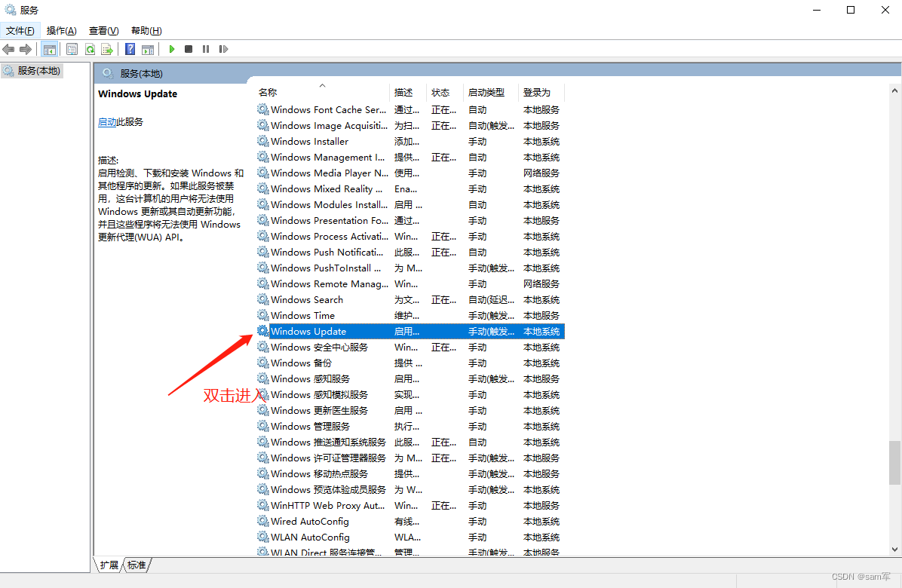Viewport: 902px width, 588px height.
Task: Click the gear icon in 服务(本地) panel header
Action: click(108, 73)
